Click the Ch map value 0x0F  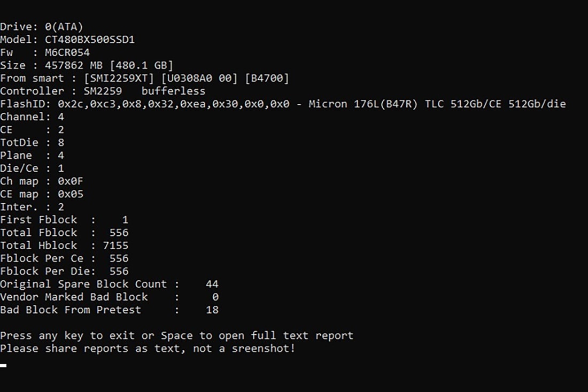71,181
